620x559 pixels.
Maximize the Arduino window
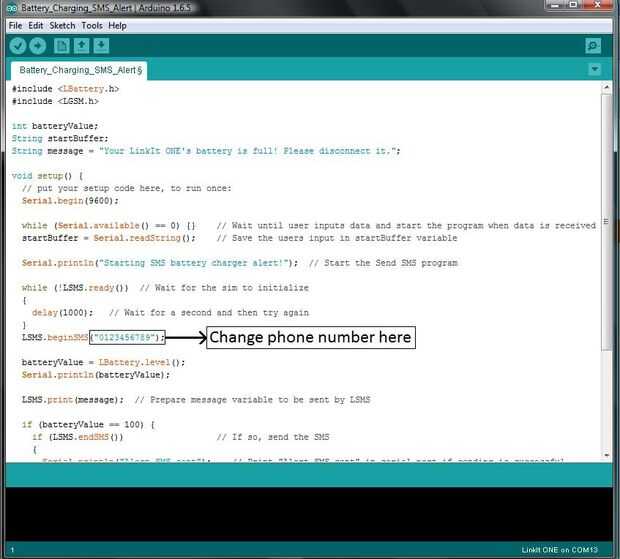574,4
